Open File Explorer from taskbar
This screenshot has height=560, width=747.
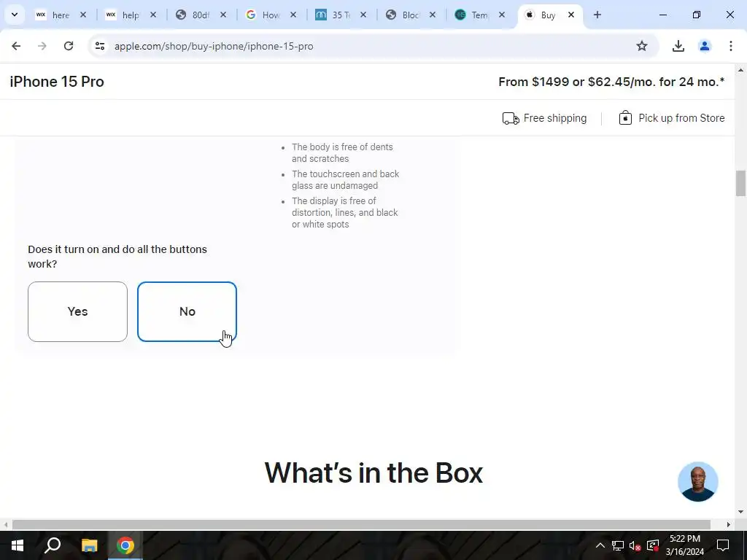pyautogui.click(x=89, y=545)
